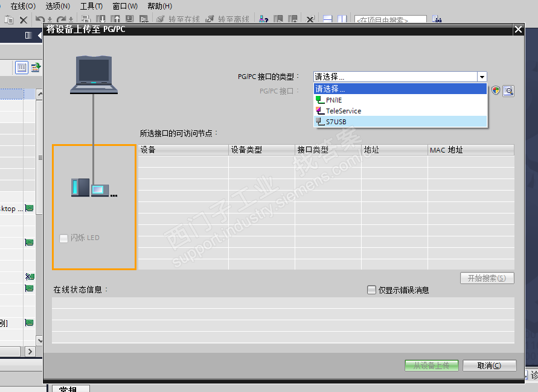
Task: Click the 接口类型 column header
Action: [x=328, y=150]
